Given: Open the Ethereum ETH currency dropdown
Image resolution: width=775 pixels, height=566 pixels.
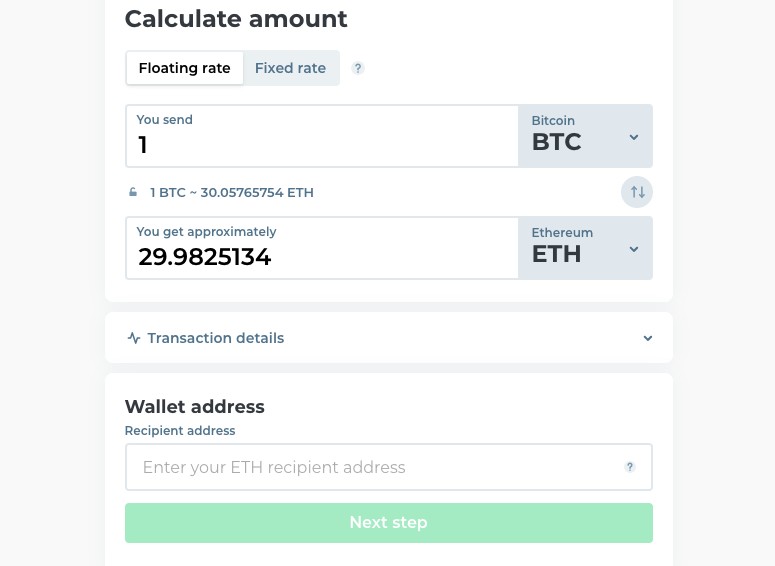Looking at the screenshot, I should click(x=585, y=248).
